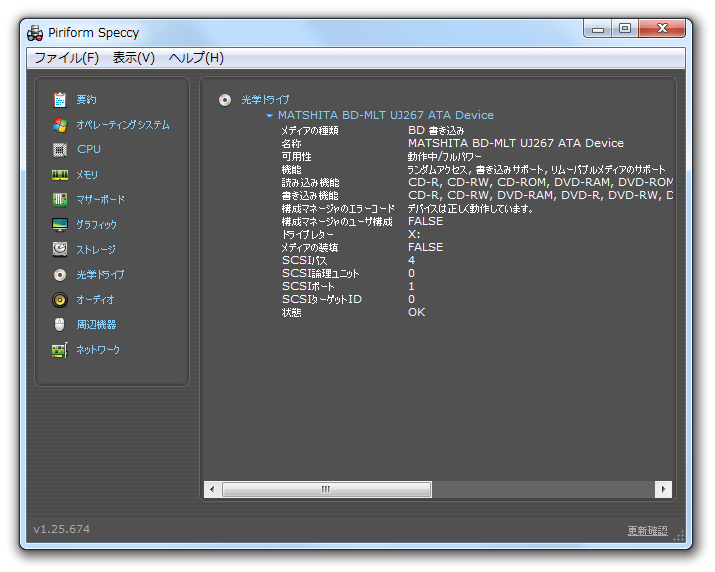Click the SCSIポート row label

click(308, 287)
